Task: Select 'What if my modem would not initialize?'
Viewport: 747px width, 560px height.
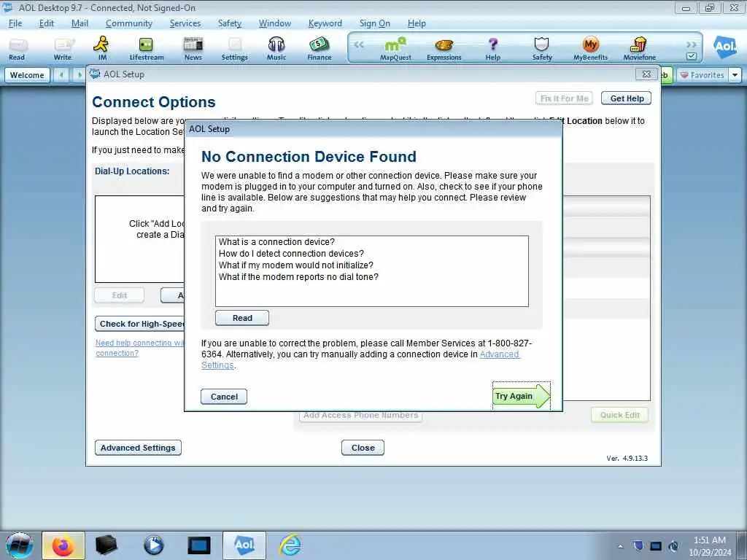Action: (x=296, y=265)
